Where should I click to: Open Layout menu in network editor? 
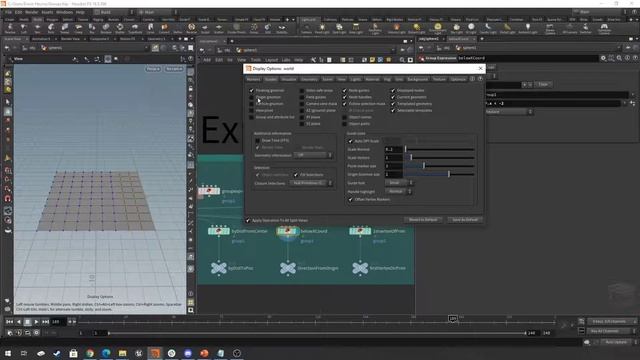pyautogui.click(x=271, y=60)
